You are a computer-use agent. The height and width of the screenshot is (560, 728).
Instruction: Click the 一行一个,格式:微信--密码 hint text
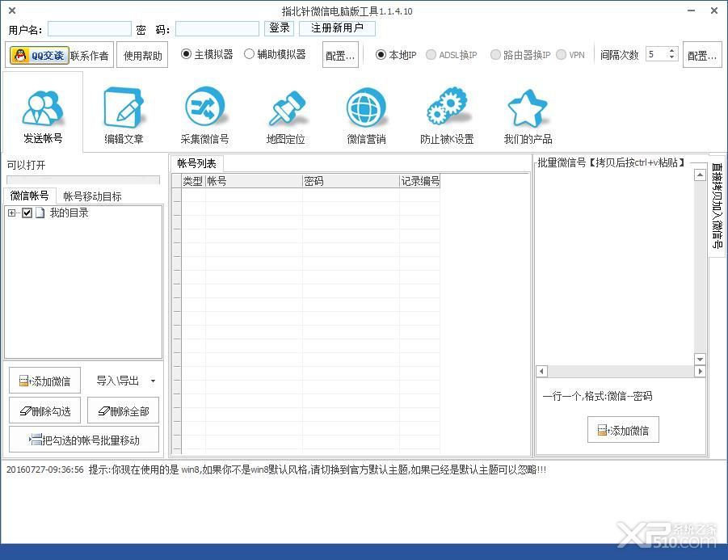point(598,396)
